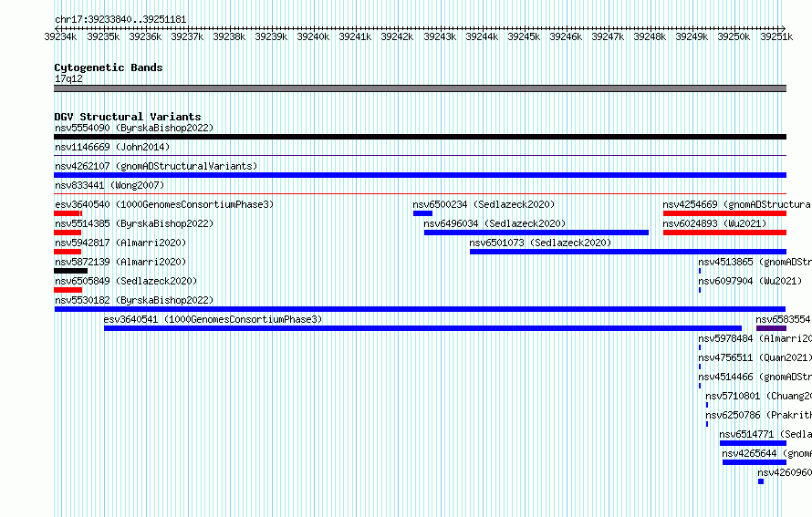Select nsv4262107 (gnomADStructuralVariants) label

156,166
